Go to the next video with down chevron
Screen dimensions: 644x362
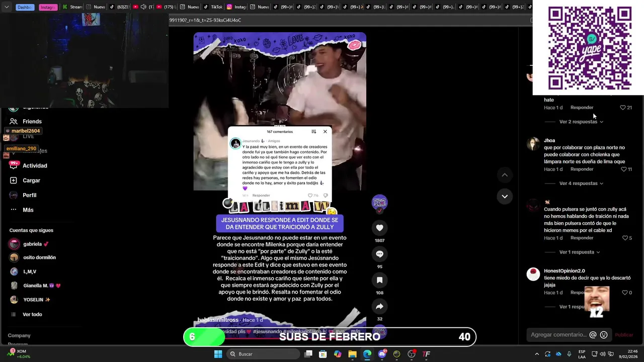[505, 196]
